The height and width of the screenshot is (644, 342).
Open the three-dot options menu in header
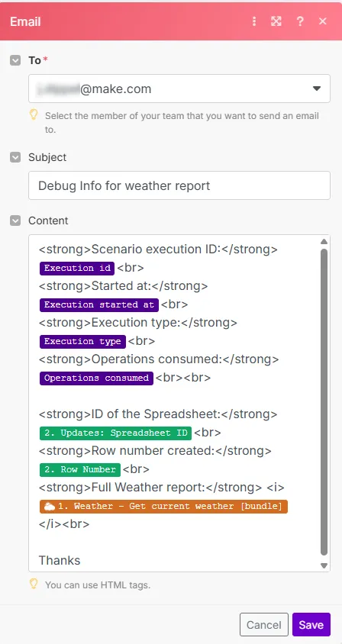tap(254, 21)
